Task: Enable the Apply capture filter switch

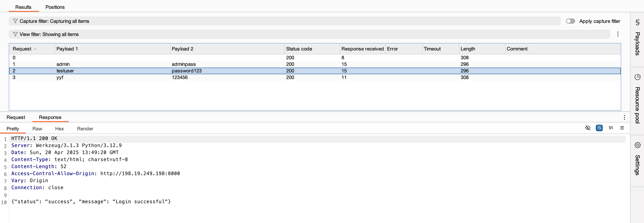Action: [570, 21]
